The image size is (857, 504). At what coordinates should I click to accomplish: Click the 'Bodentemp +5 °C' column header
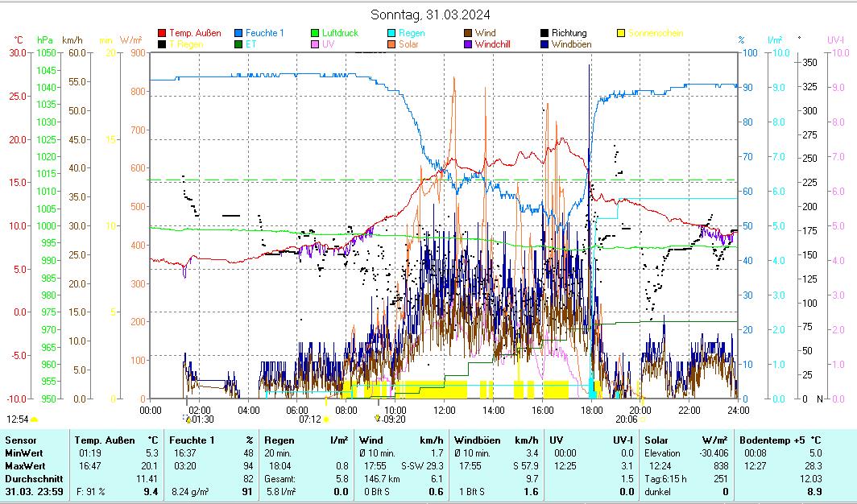click(x=780, y=440)
